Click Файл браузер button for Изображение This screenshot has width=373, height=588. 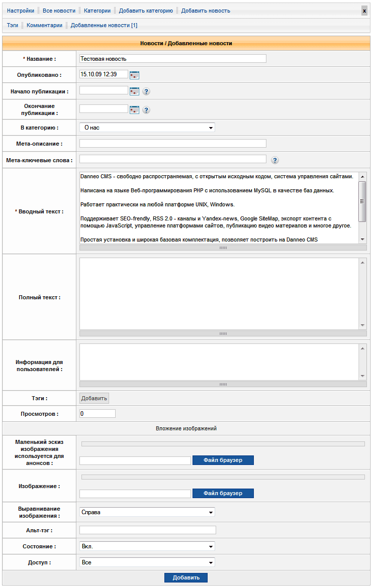[223, 493]
